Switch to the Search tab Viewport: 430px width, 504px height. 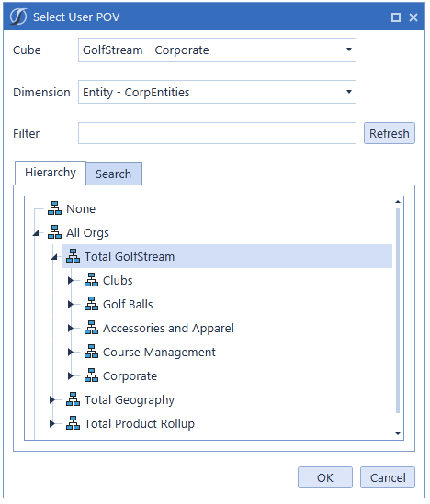(114, 174)
